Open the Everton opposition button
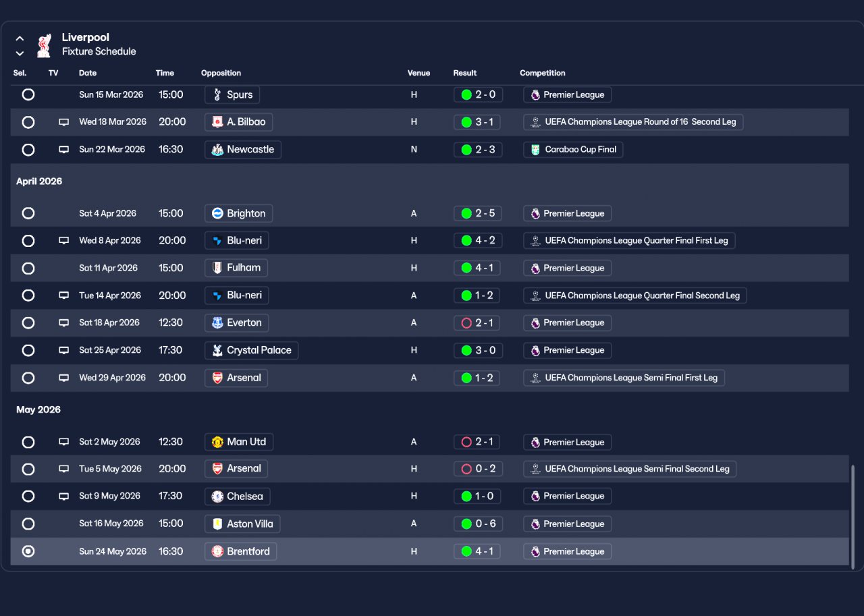864x616 pixels. [237, 323]
